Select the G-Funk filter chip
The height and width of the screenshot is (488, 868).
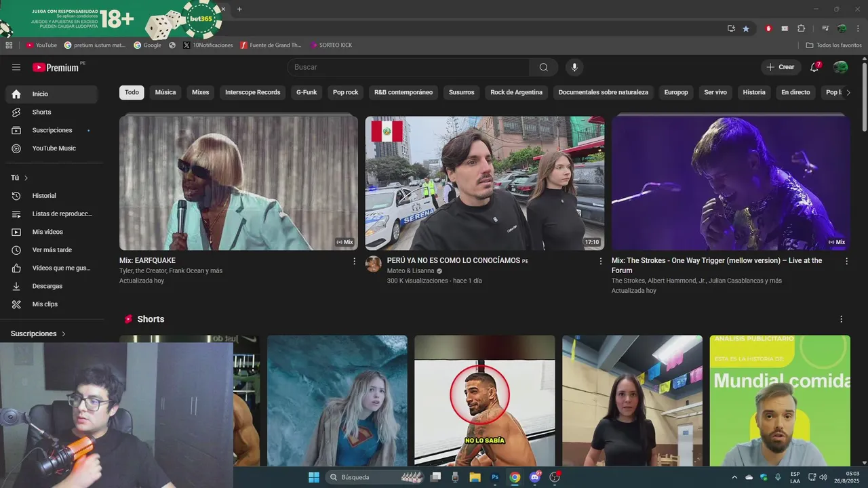pos(307,92)
